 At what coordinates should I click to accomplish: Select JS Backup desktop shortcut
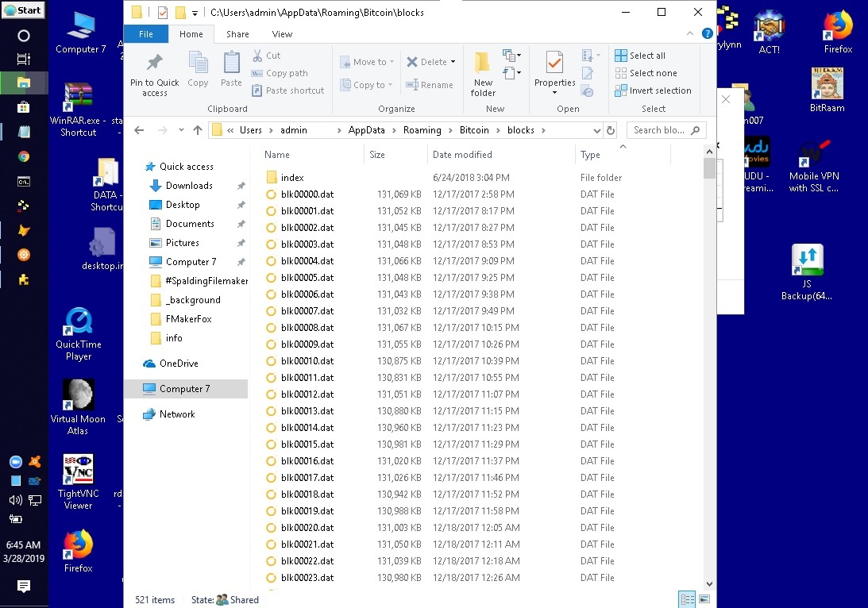807,272
